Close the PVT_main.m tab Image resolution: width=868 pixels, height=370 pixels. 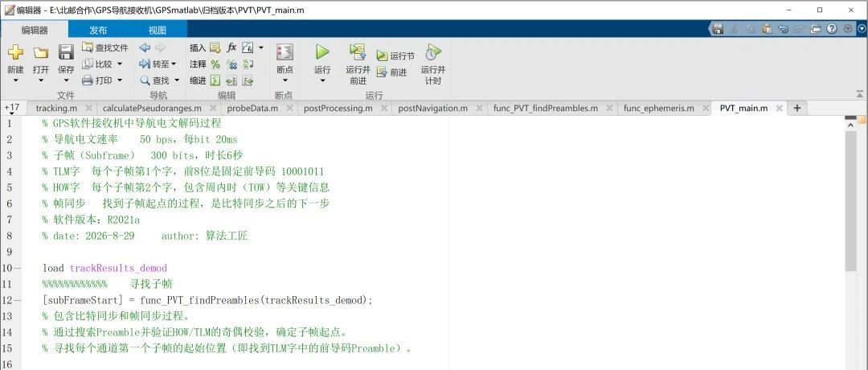coord(779,108)
